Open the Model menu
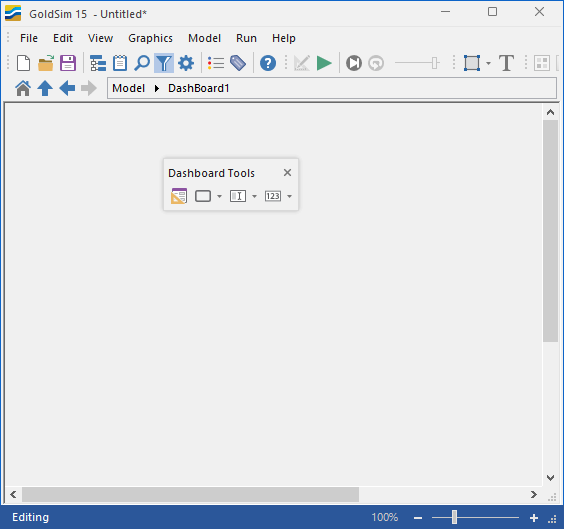The width and height of the screenshot is (564, 529). click(x=204, y=38)
